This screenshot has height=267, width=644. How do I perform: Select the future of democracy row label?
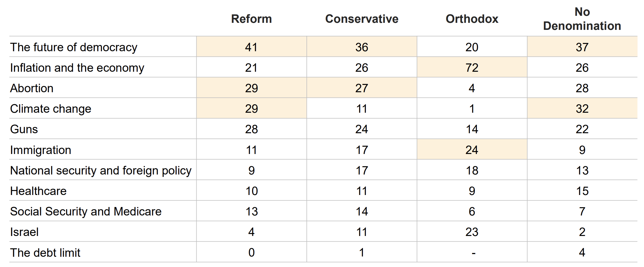coord(74,47)
